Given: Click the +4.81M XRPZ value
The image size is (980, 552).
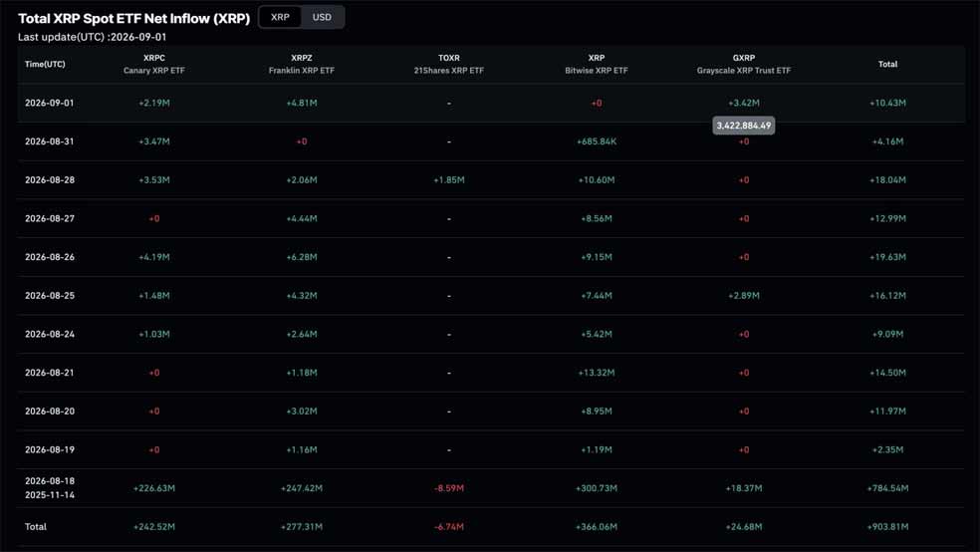Looking at the screenshot, I should click(302, 104).
